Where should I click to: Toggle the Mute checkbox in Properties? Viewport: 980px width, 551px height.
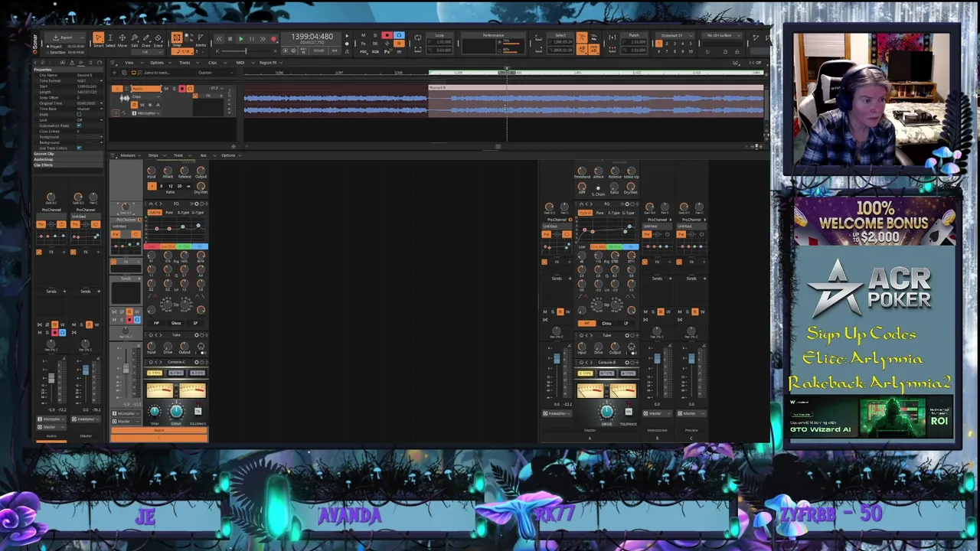[79, 114]
